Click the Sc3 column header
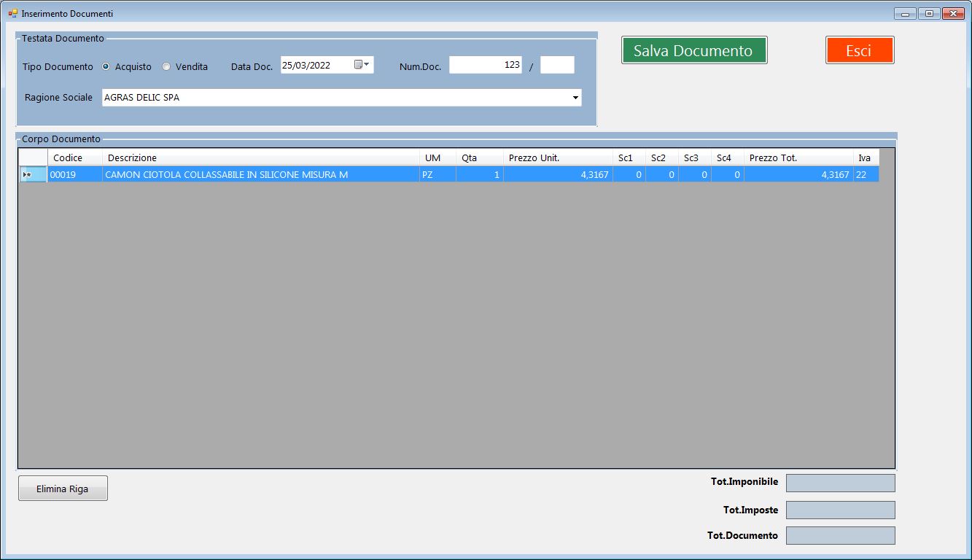The height and width of the screenshot is (560, 972). coord(695,158)
